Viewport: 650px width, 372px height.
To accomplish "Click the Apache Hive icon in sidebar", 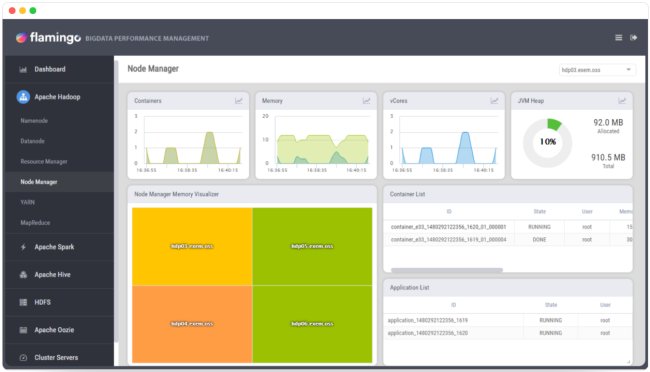I will point(23,275).
